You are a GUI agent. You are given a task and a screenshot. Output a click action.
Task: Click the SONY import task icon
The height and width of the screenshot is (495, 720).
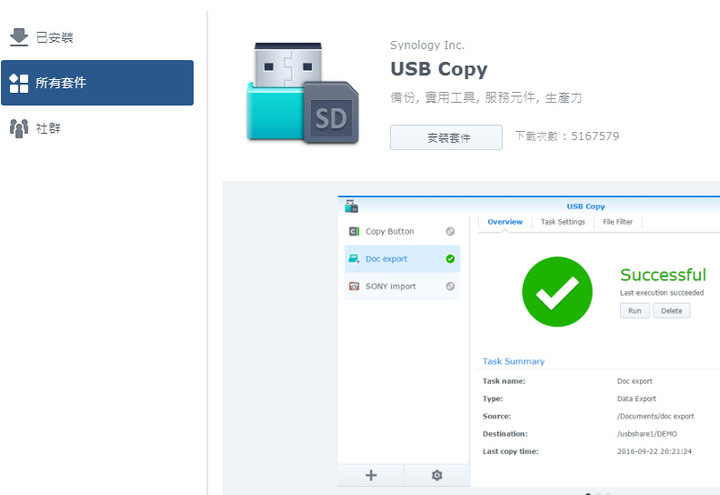(354, 286)
